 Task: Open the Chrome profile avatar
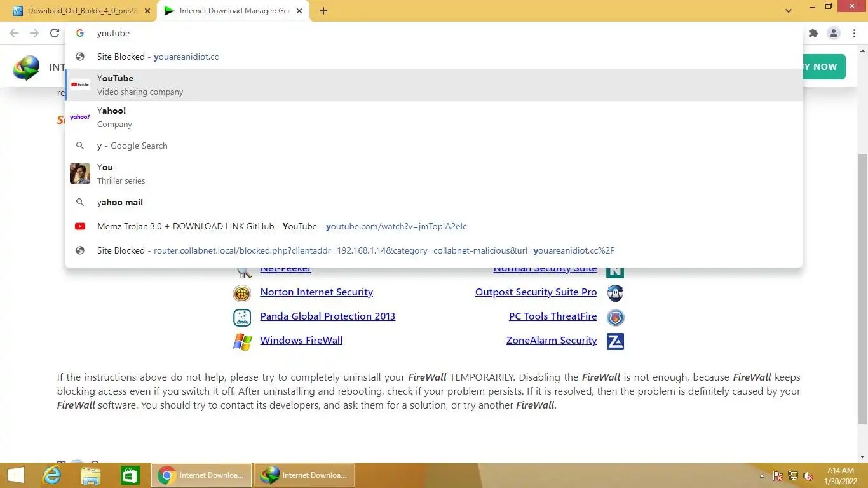coord(834,33)
